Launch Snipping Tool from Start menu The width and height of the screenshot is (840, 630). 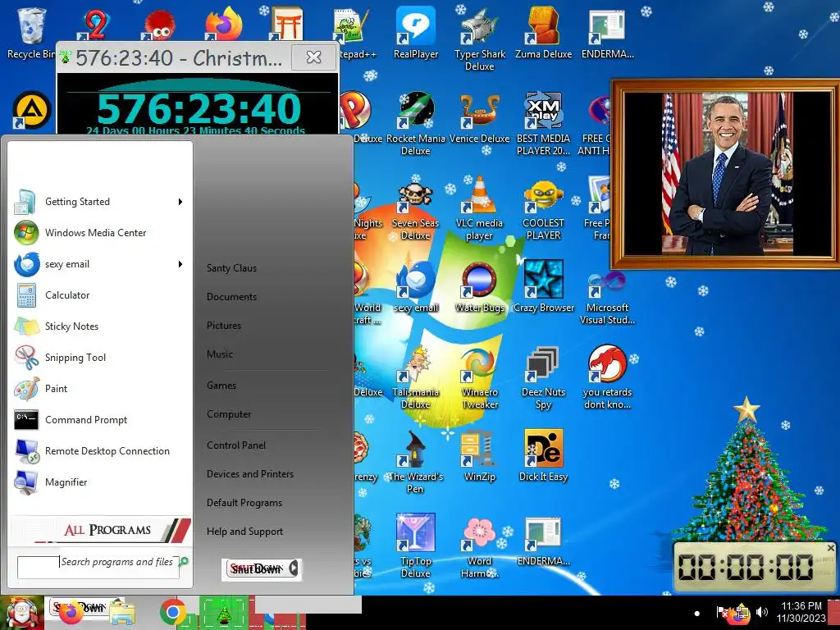[99, 358]
